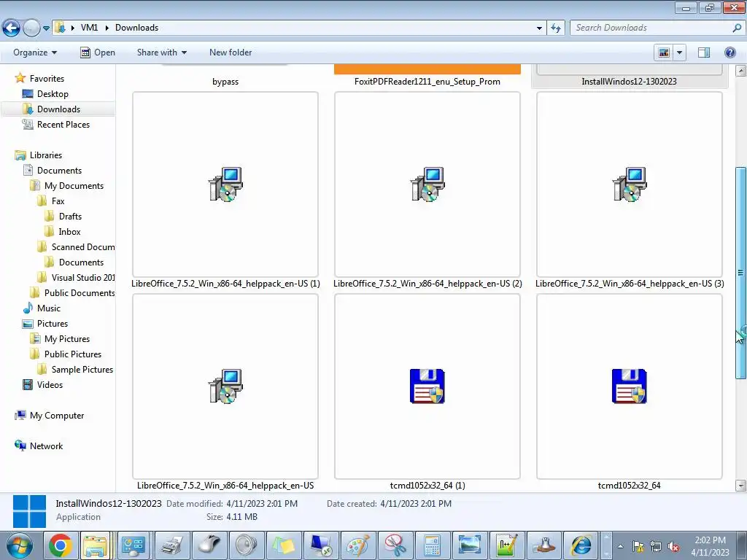Open My Documents in the tree
Screen dimensions: 747x560
[74, 186]
